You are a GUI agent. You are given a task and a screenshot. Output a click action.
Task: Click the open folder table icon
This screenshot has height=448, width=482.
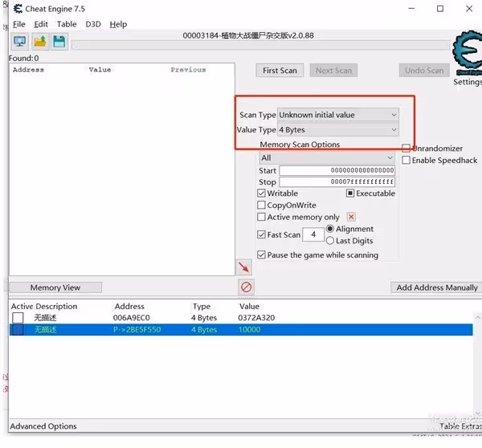40,42
